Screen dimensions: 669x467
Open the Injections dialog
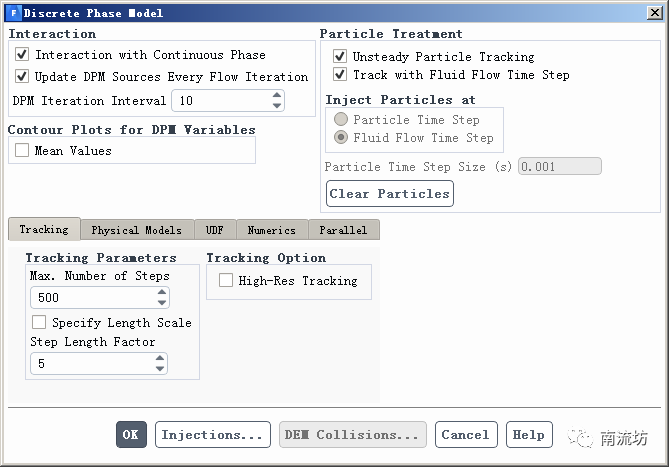pos(213,435)
